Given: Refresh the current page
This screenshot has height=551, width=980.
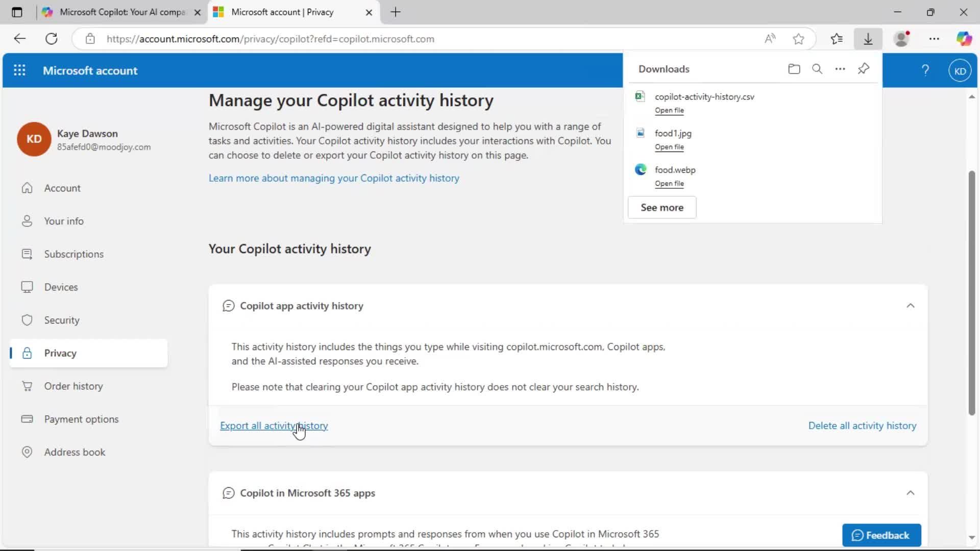Looking at the screenshot, I should point(52,39).
